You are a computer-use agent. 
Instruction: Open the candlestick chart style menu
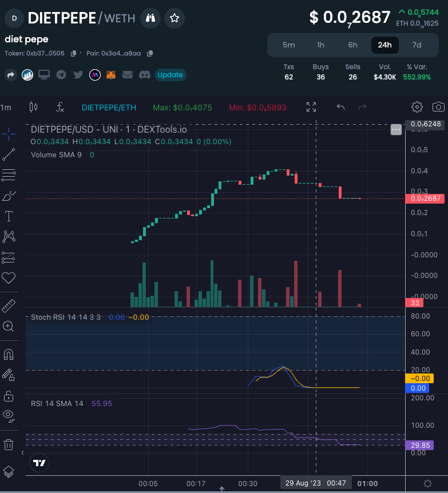pos(33,107)
